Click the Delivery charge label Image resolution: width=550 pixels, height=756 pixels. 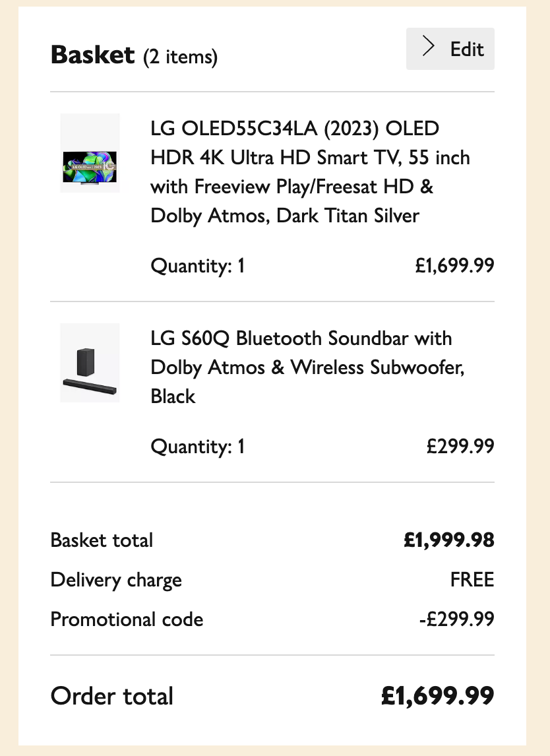[x=116, y=581]
